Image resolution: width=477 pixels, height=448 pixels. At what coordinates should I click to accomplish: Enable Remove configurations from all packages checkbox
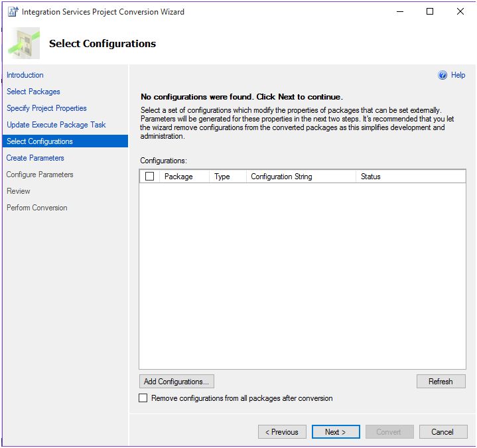click(143, 398)
